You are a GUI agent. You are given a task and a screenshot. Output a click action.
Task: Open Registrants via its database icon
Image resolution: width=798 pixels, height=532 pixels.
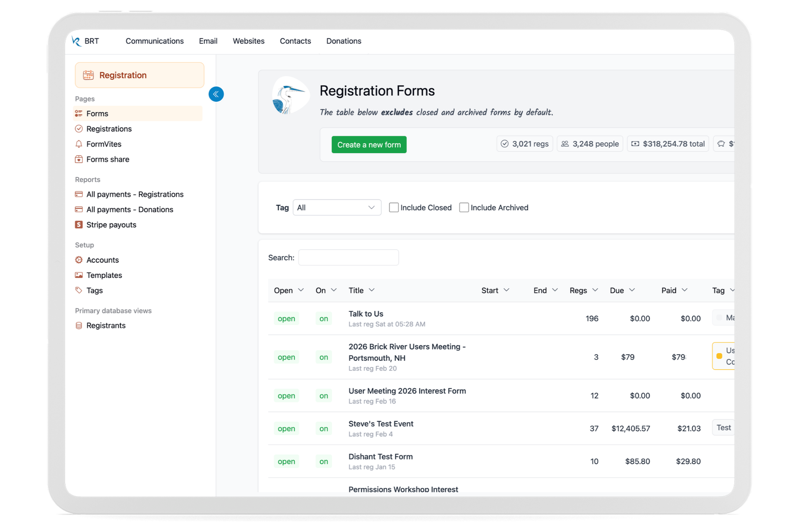(79, 326)
